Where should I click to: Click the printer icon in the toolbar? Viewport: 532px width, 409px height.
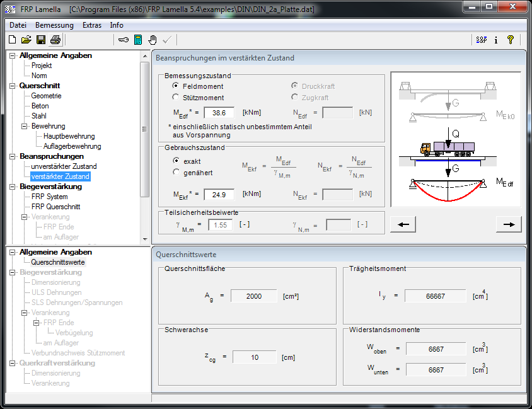[x=55, y=40]
